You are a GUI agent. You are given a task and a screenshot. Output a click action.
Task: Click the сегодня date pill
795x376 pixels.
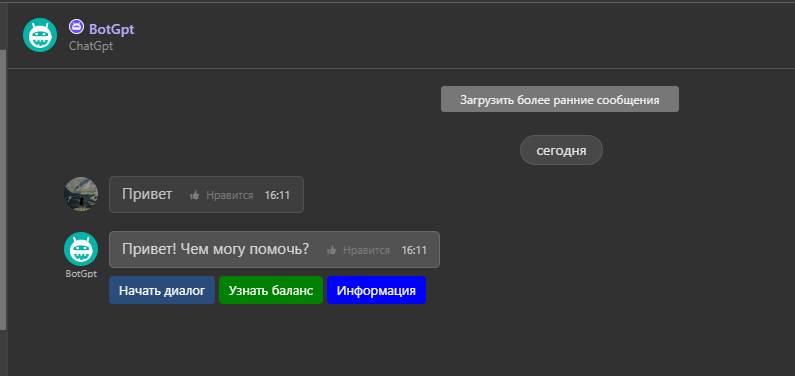561,151
